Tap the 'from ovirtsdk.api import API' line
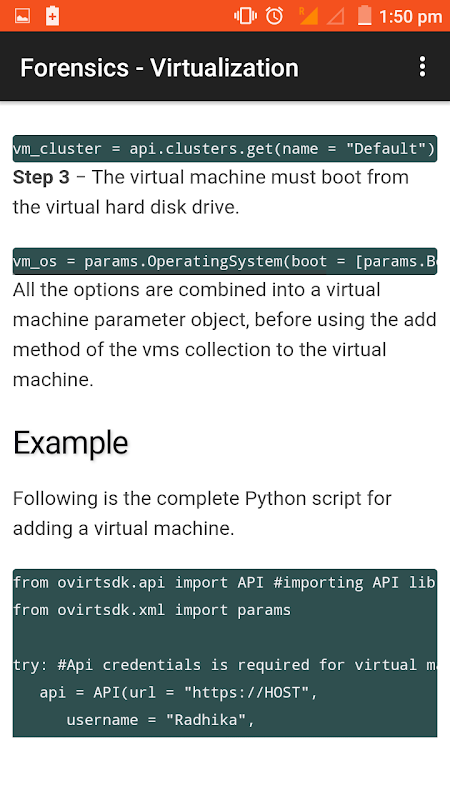 click(x=224, y=582)
